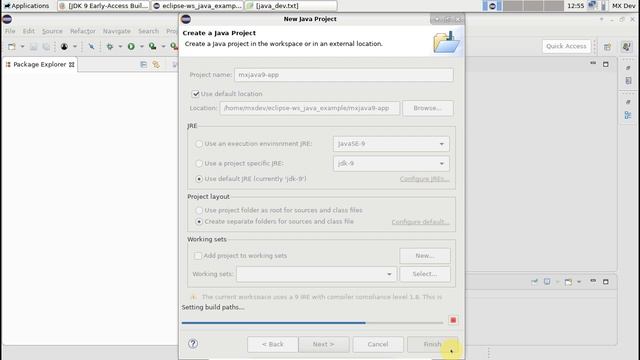The width and height of the screenshot is (640, 360).
Task: Open the JavaSE-9 dropdown
Action: click(391, 144)
